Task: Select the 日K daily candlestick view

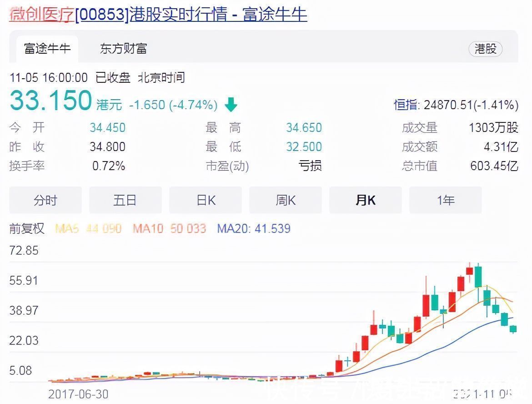Action: 205,200
